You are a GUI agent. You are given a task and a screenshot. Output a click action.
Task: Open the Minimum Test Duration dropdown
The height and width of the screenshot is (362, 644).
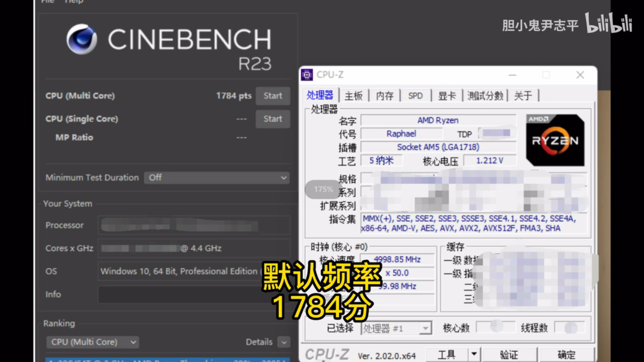[x=217, y=178]
